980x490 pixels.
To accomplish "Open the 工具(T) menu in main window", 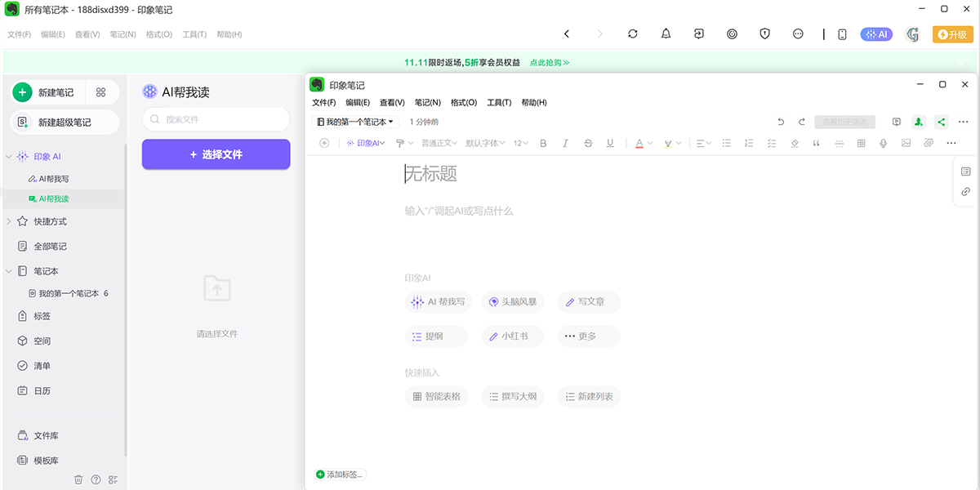I will click(194, 35).
